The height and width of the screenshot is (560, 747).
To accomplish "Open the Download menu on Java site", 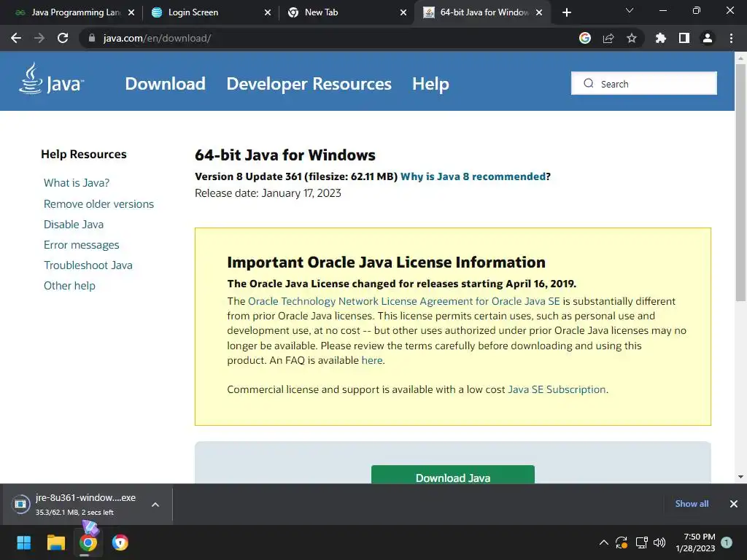I will [166, 84].
